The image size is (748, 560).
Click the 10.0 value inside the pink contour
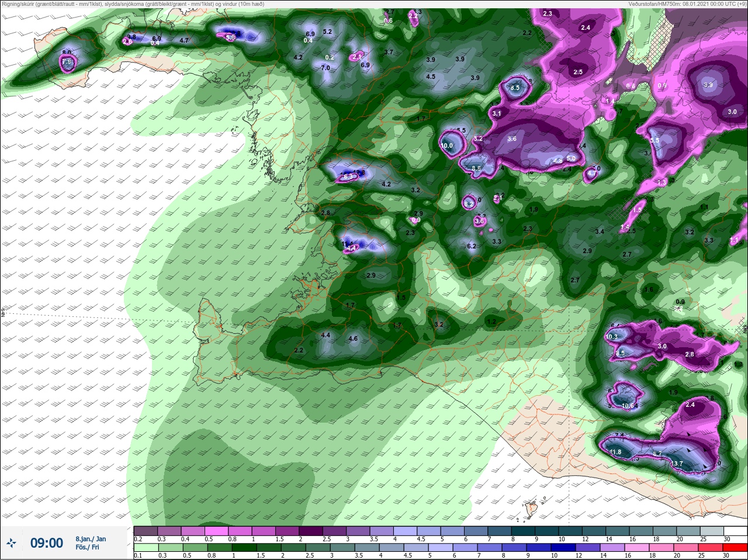[447, 146]
